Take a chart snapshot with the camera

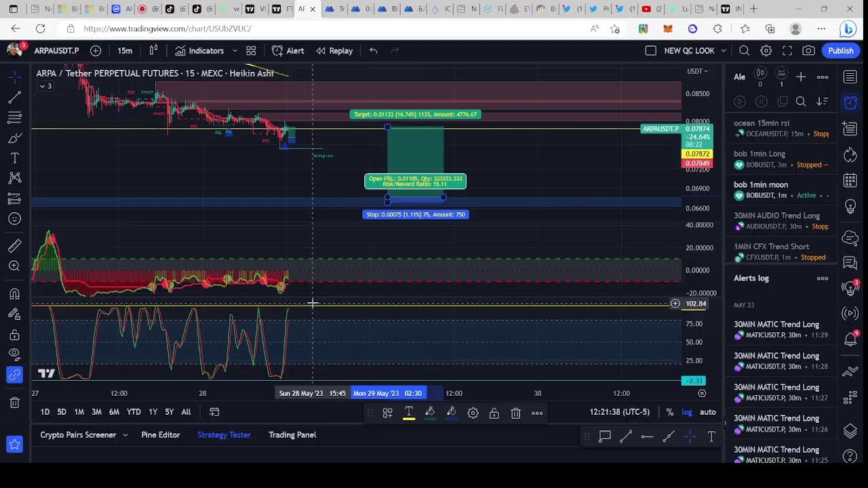click(x=808, y=51)
